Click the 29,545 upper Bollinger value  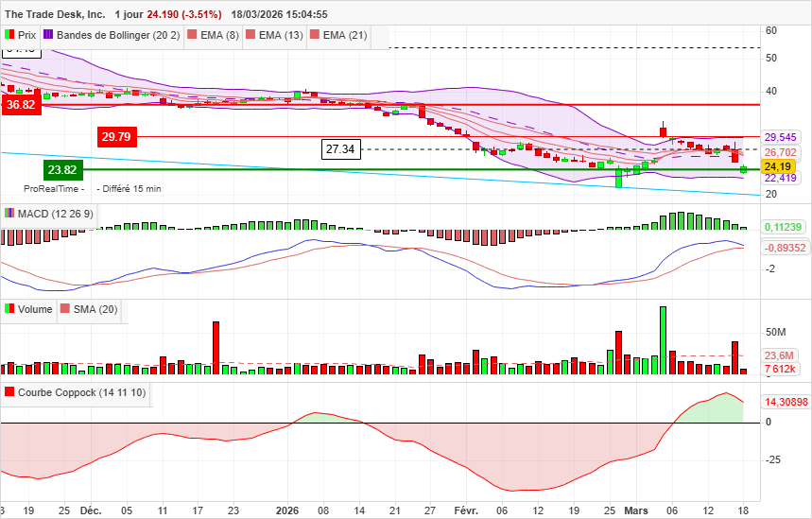coord(781,137)
